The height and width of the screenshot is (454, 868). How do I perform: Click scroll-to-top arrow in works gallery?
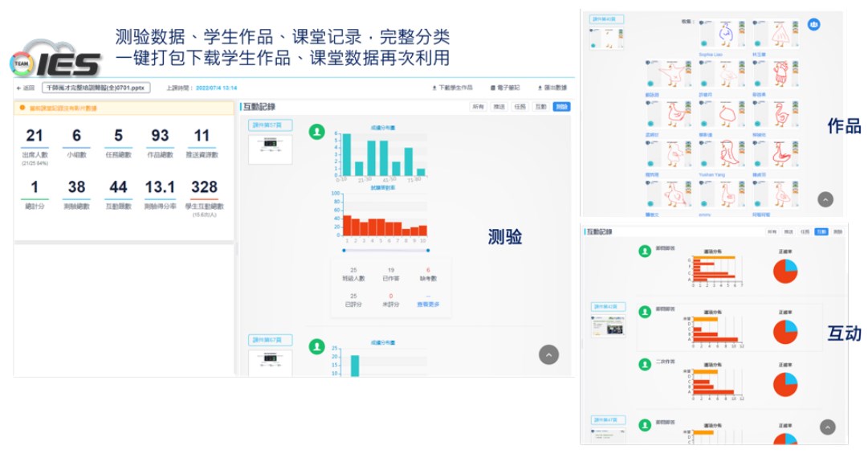(825, 199)
